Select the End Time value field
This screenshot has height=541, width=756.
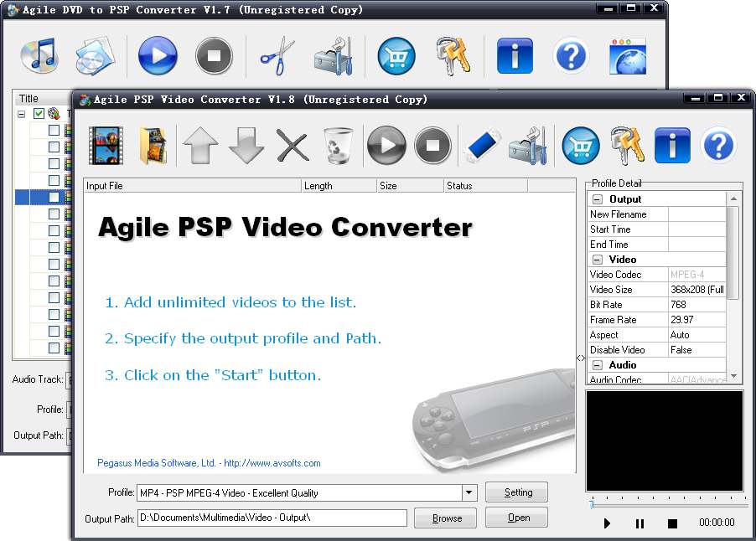click(697, 245)
